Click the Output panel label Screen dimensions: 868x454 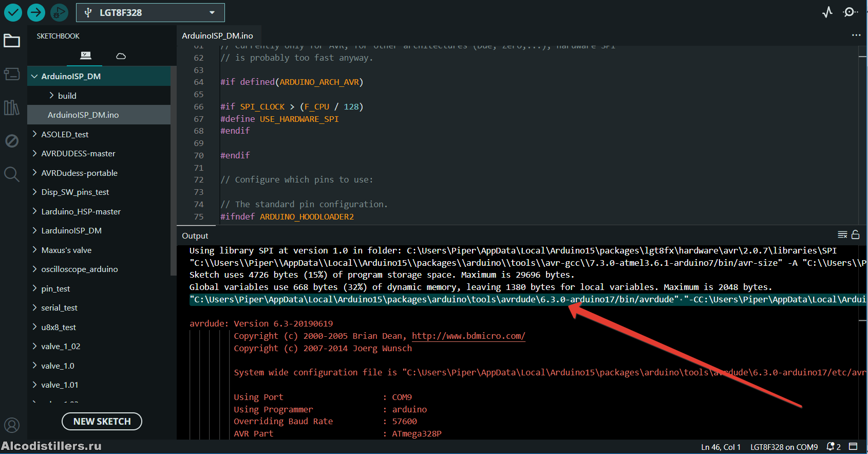195,235
